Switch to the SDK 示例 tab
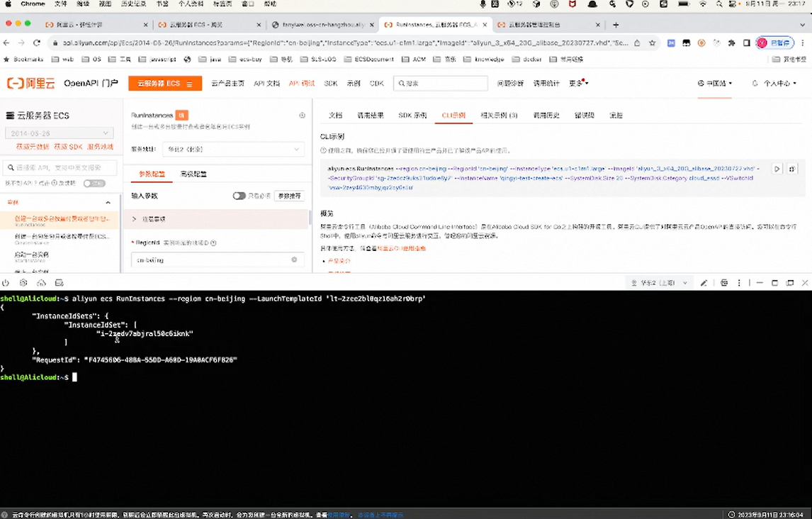 412,115
